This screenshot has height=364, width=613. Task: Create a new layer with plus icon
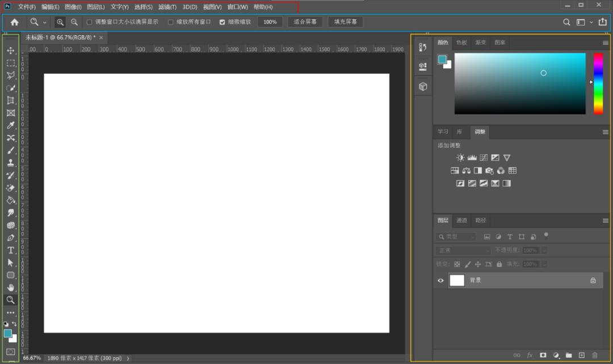point(581,355)
